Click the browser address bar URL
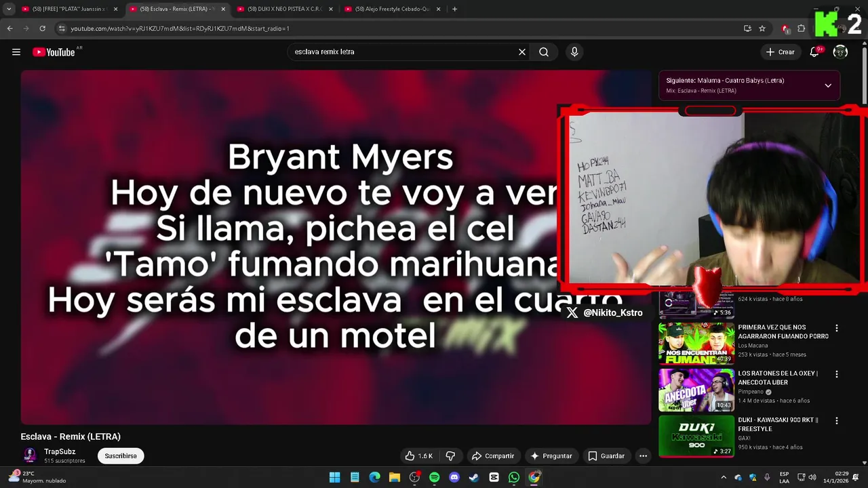The image size is (868, 488). tap(180, 28)
